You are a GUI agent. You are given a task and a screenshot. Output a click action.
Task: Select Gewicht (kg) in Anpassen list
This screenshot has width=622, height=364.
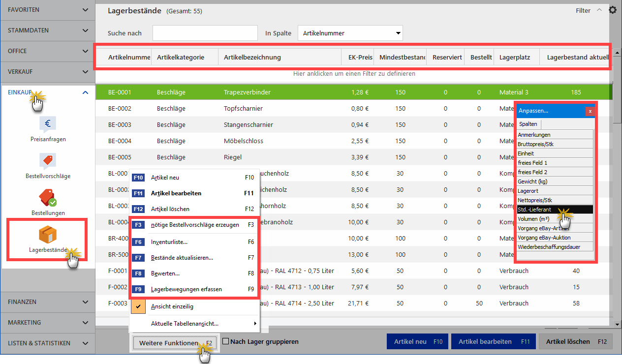(555, 182)
